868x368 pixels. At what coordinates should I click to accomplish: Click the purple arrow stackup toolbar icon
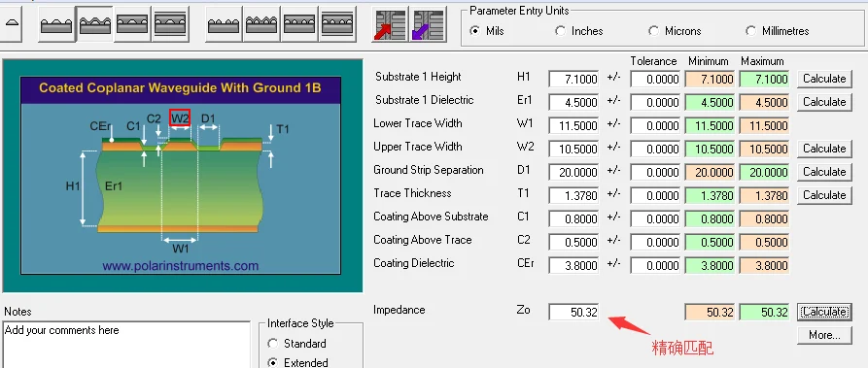click(x=428, y=24)
